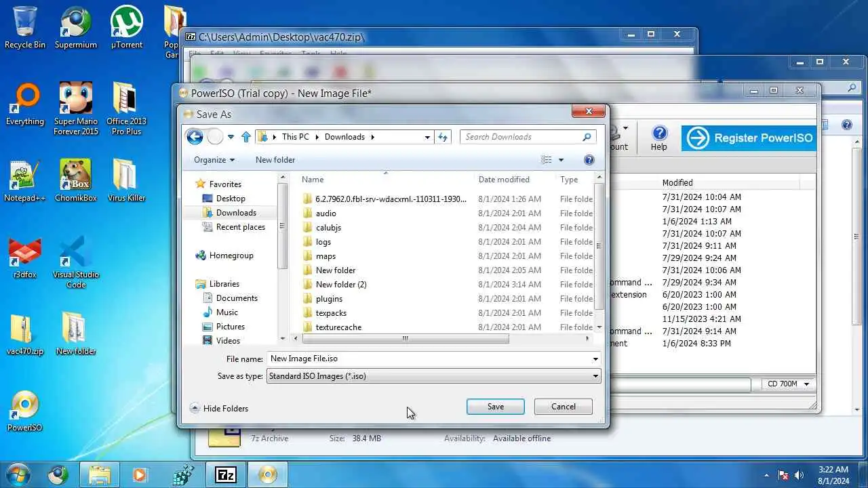Click Downloads in address breadcrumb
868x488 pixels.
344,137
